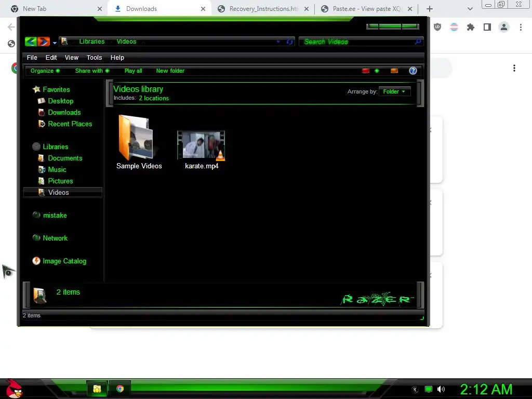Open the Help menu
This screenshot has height=399, width=532.
click(x=117, y=57)
